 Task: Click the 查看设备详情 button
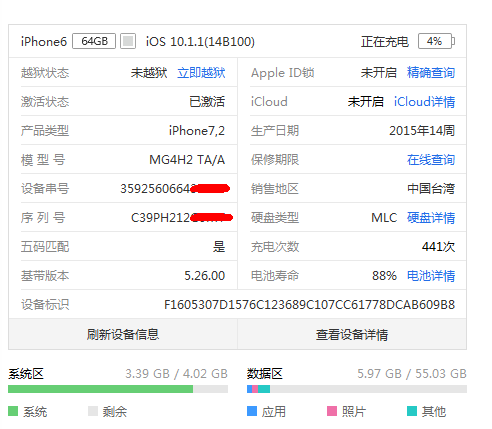tap(352, 334)
